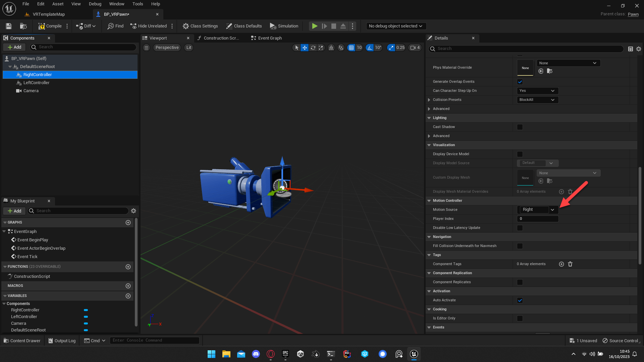Open the Tools menu
644x362 pixels.
tap(138, 4)
